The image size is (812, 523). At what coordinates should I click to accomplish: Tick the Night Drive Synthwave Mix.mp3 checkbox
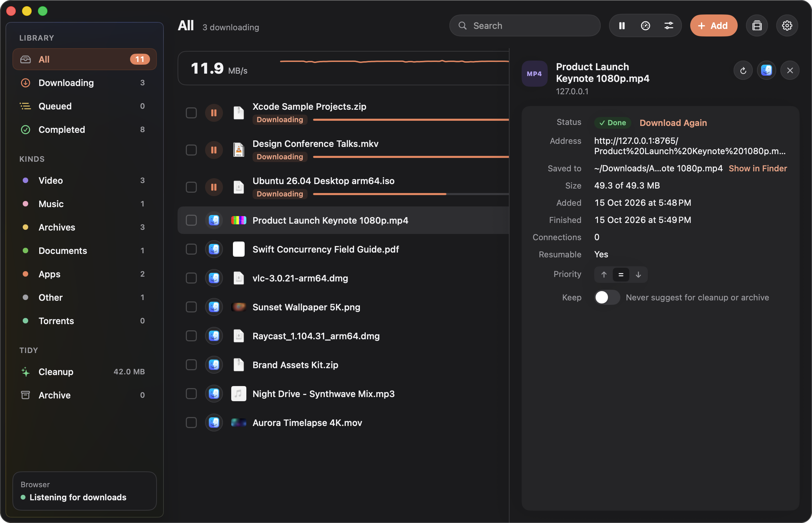[x=191, y=394]
